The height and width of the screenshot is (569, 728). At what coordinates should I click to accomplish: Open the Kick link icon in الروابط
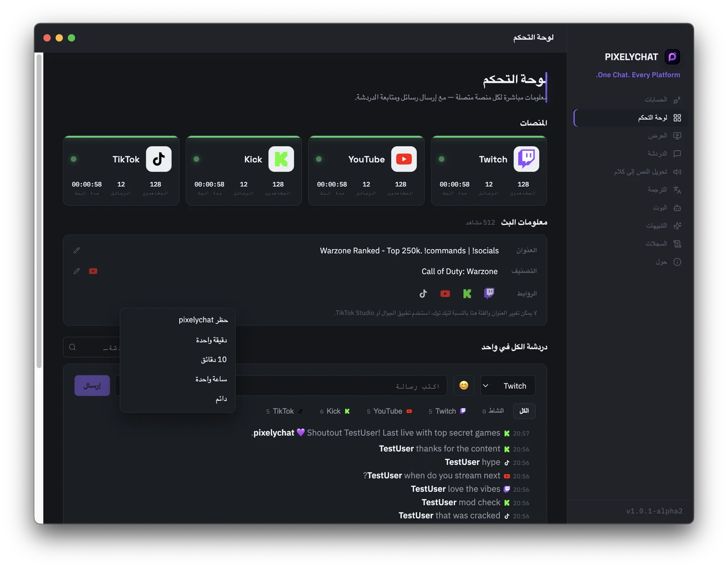[x=467, y=293]
